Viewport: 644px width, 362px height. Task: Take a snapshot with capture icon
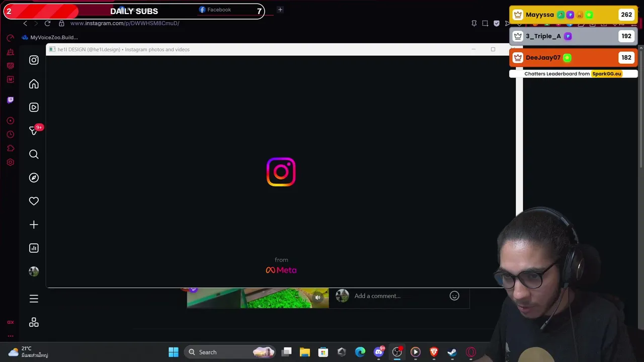[x=485, y=23]
